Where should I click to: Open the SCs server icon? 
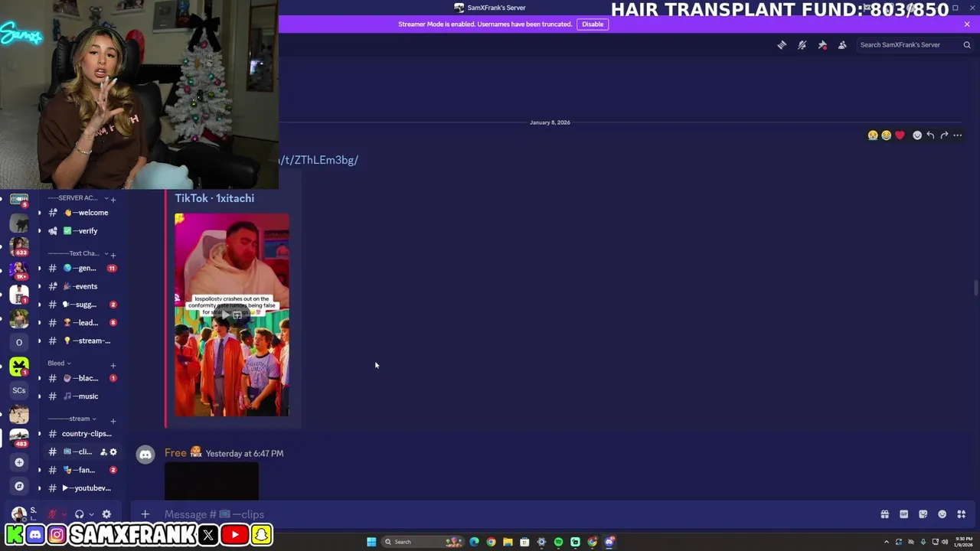click(x=19, y=390)
